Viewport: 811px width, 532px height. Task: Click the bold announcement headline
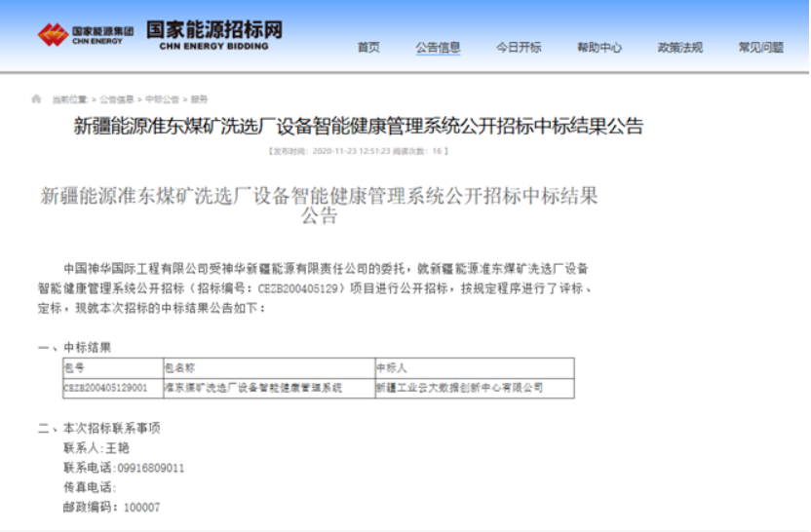[359, 126]
